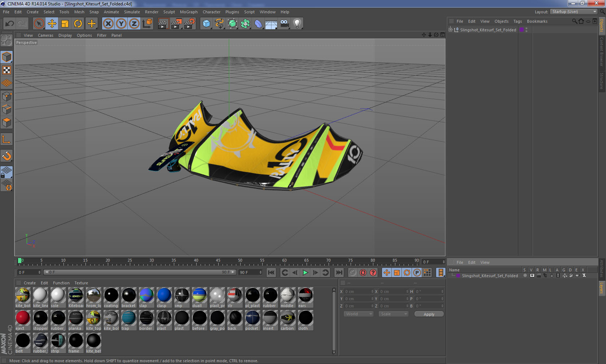The height and width of the screenshot is (364, 606).
Task: Open the spline pen tools icon
Action: tap(219, 24)
